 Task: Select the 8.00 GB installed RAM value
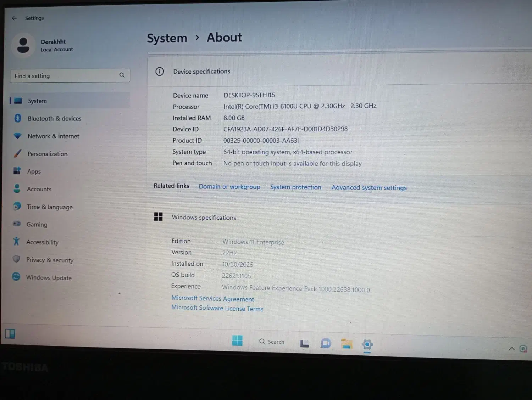click(234, 118)
